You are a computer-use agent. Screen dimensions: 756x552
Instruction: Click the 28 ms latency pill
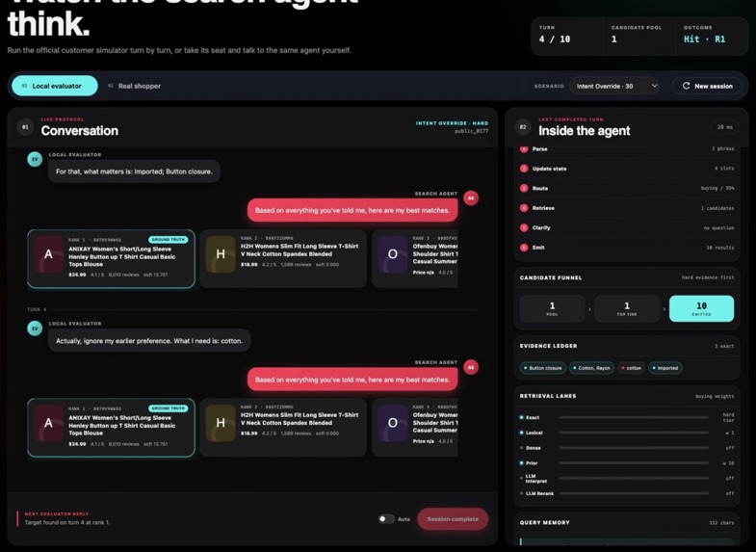pyautogui.click(x=724, y=127)
